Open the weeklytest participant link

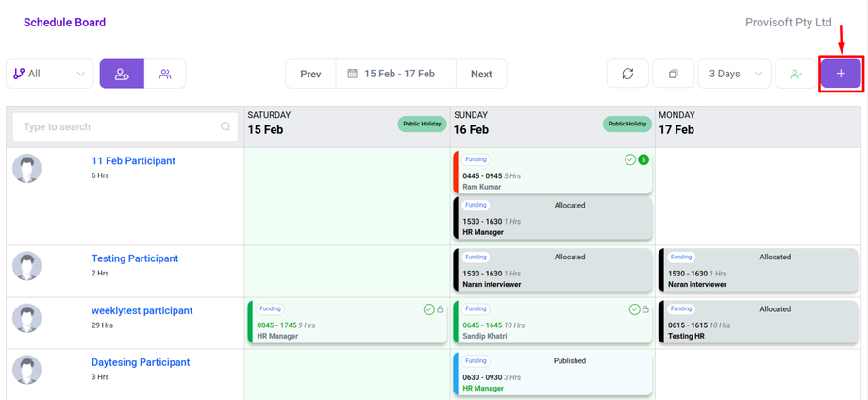[x=142, y=310]
